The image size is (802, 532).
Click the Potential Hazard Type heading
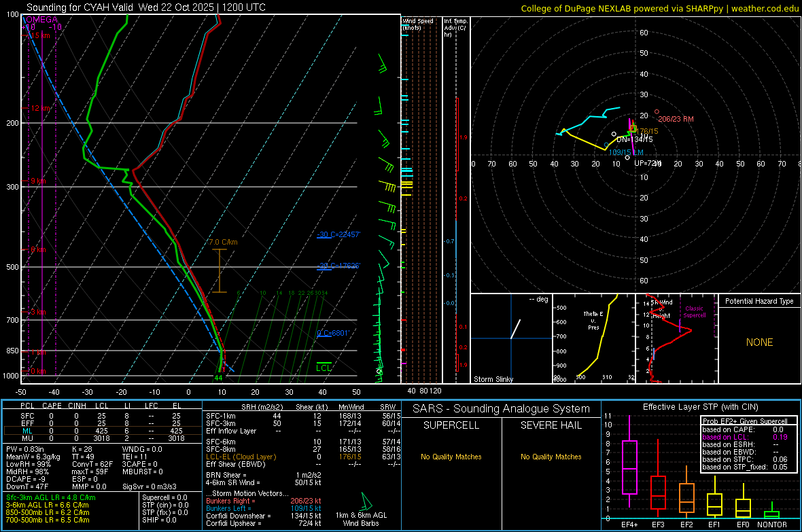(759, 301)
